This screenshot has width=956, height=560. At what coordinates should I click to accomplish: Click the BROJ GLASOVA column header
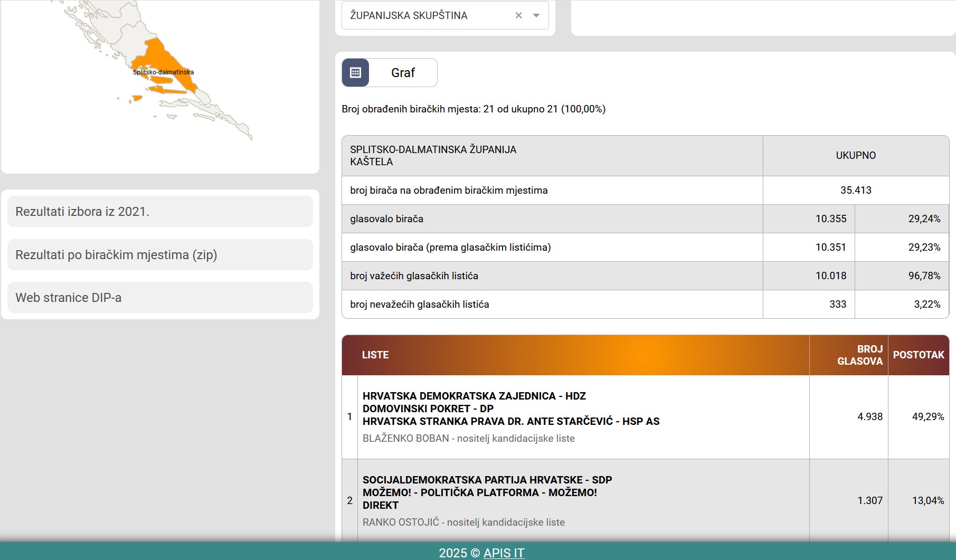coord(859,355)
